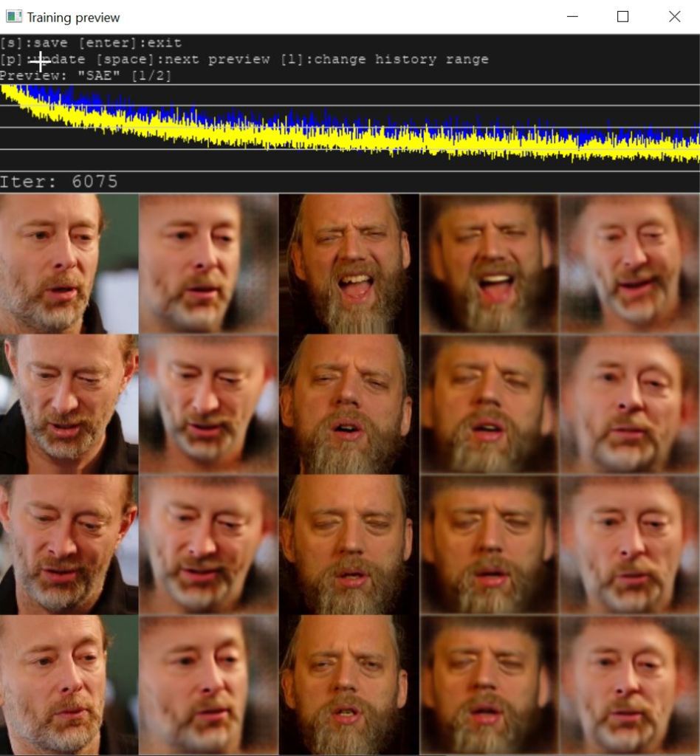Select the bottom-right swapped face result thumbnail
This screenshot has width=700, height=756.
click(629, 684)
